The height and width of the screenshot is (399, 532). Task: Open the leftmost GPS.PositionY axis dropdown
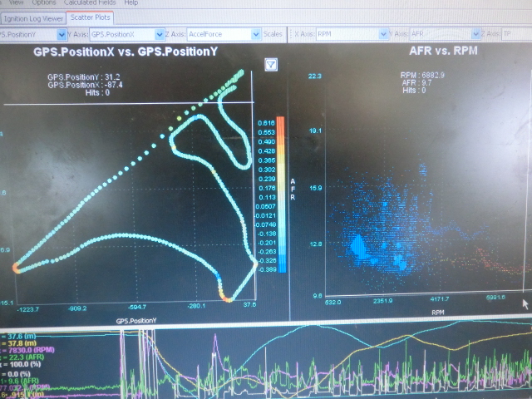pyautogui.click(x=62, y=35)
